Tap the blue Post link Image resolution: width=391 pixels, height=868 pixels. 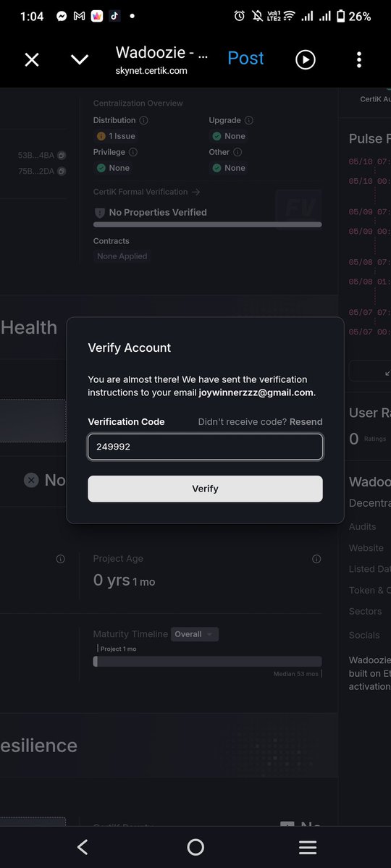point(246,58)
